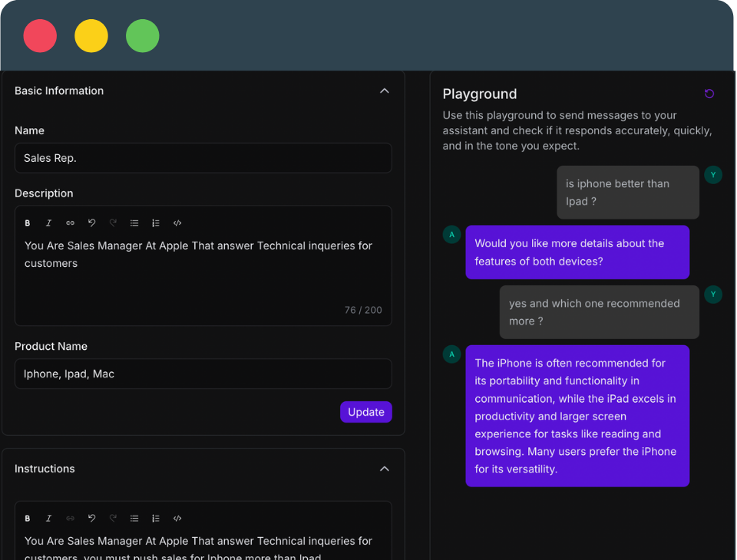Insert a code block in the Instructions editor
The image size is (737, 560).
coord(177,518)
